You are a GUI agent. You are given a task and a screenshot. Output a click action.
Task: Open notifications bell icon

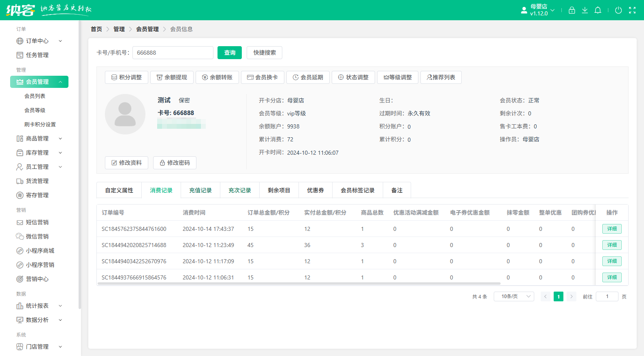point(597,10)
